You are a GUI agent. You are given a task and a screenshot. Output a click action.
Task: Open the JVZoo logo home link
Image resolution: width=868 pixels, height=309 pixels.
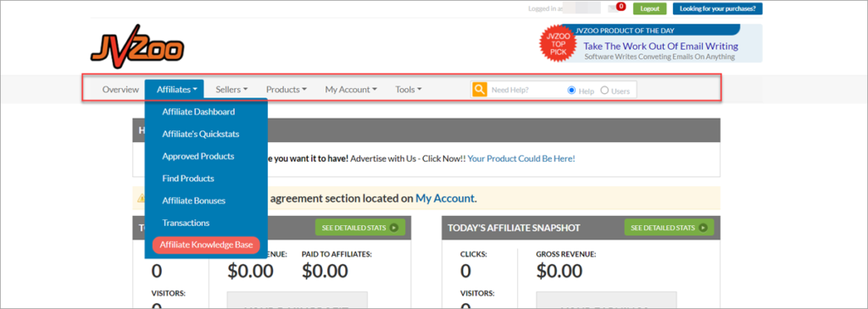pyautogui.click(x=137, y=47)
